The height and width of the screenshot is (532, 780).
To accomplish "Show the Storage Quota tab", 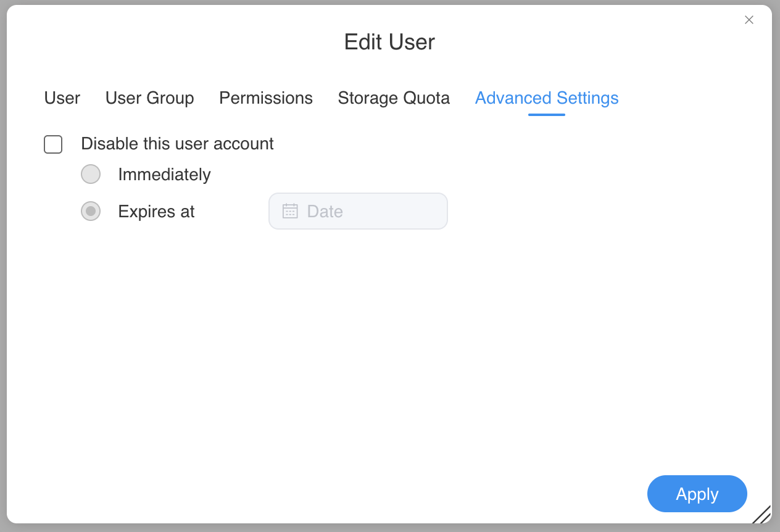I will [x=394, y=98].
